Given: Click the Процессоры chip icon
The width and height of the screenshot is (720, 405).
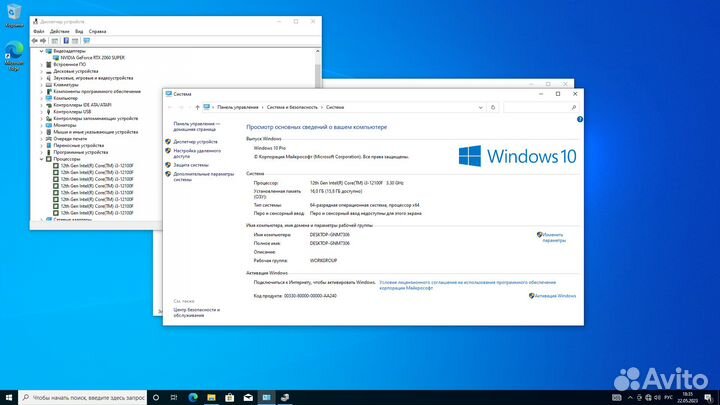Looking at the screenshot, I should pyautogui.click(x=49, y=159).
